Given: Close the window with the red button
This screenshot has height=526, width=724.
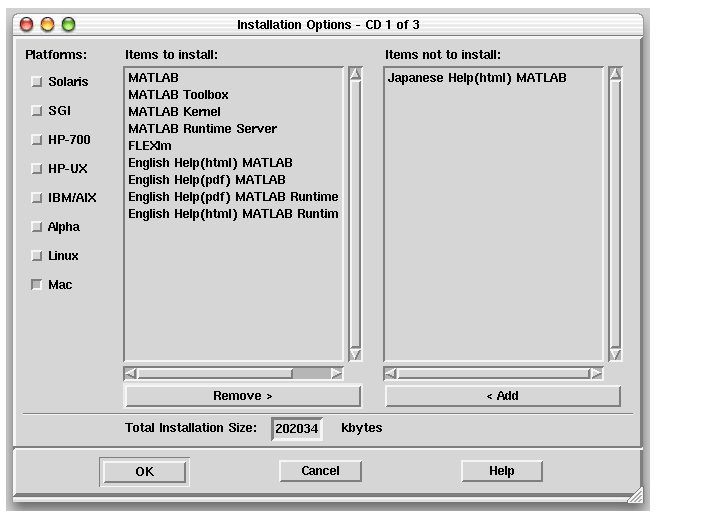Looking at the screenshot, I should [x=27, y=24].
